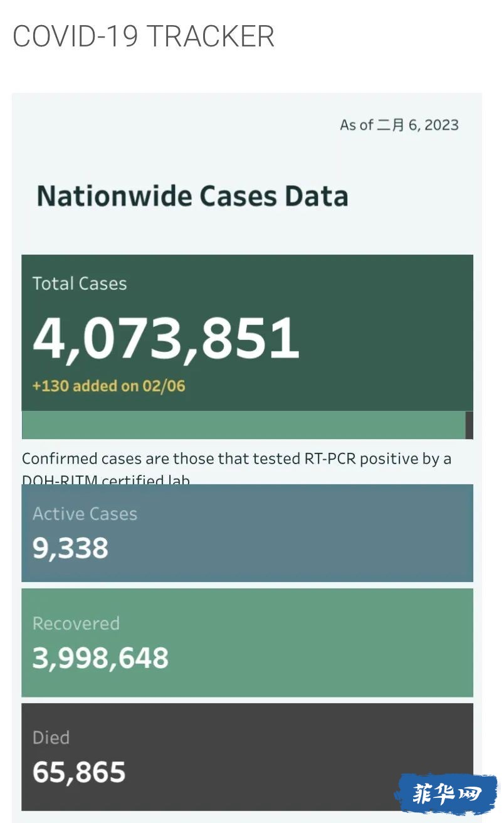Click the light green bar under Total Cases
Viewport: 504px width, 823px height.
click(x=243, y=425)
